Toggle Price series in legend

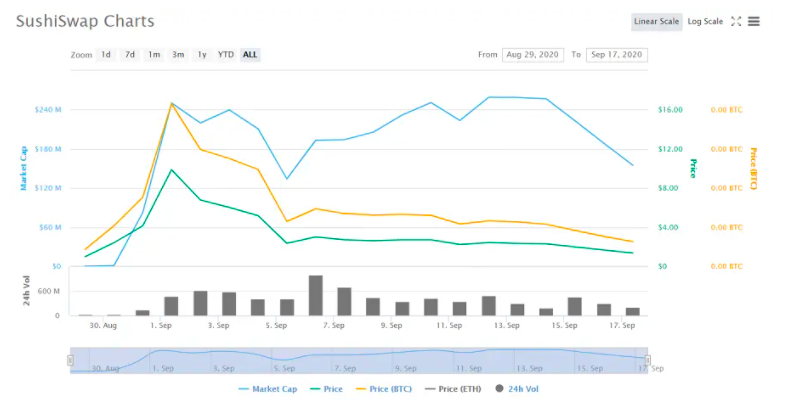coord(327,389)
